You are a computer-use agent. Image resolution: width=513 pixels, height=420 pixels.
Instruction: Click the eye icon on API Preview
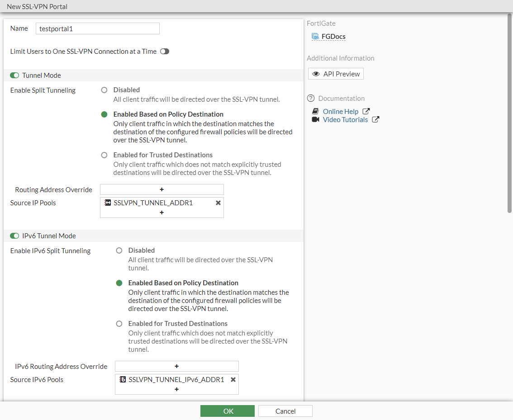(x=316, y=74)
